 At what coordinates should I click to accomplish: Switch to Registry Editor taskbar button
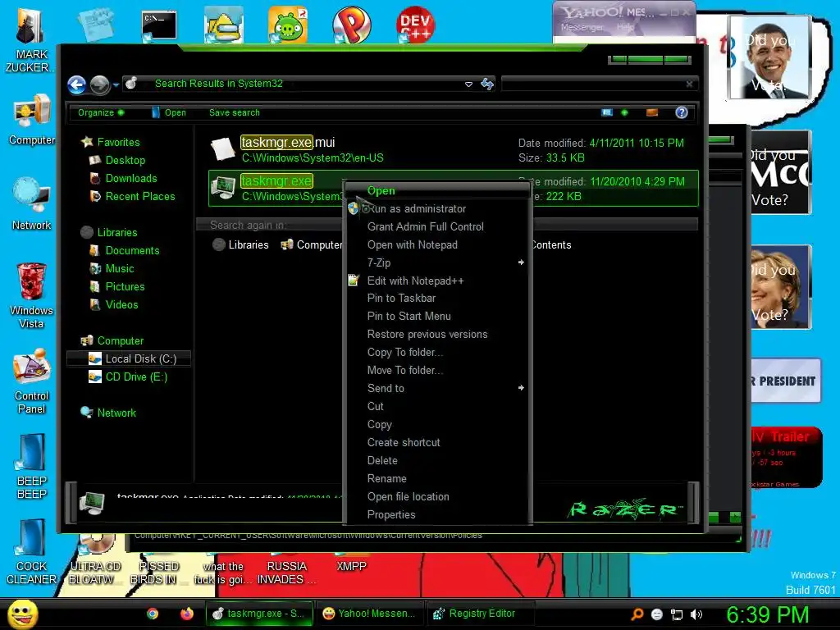coord(480,614)
